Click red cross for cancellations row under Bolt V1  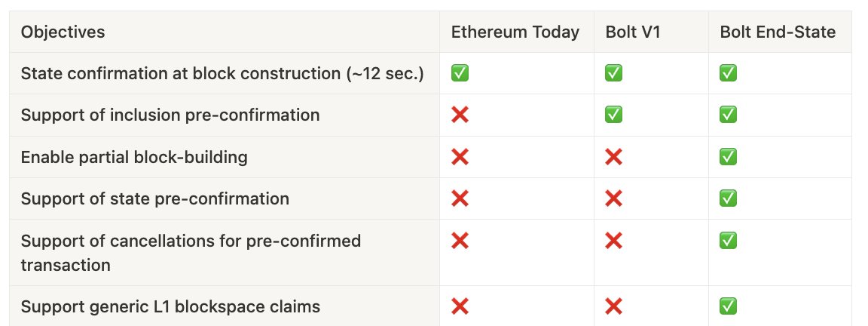(613, 241)
